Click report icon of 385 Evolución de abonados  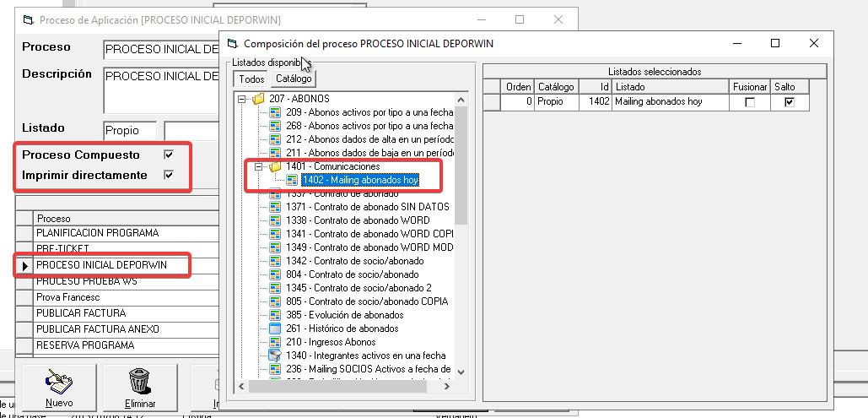[275, 315]
